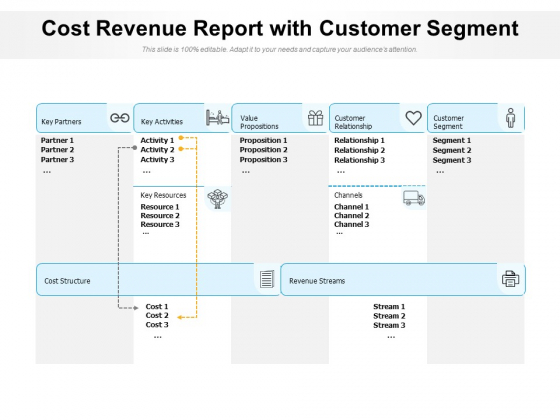Click the Key Resources tree icon
This screenshot has width=560, height=420.
click(x=218, y=199)
